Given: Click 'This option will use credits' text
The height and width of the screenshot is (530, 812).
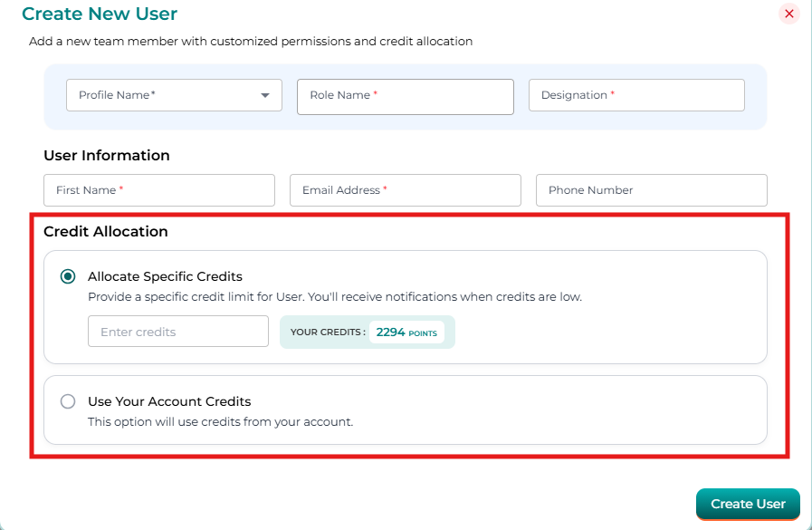Looking at the screenshot, I should pos(220,421).
